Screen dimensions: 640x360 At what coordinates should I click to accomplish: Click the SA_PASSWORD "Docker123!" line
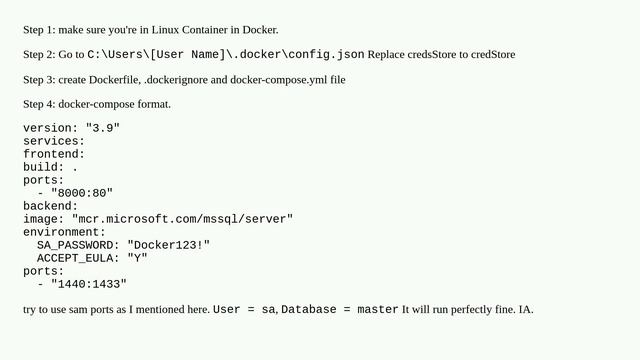[x=123, y=245]
